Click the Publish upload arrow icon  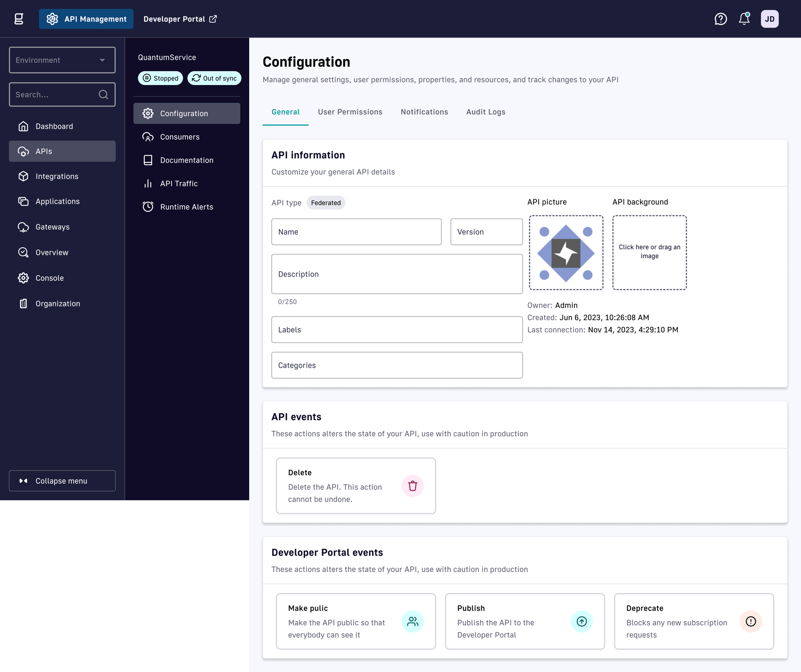(582, 621)
